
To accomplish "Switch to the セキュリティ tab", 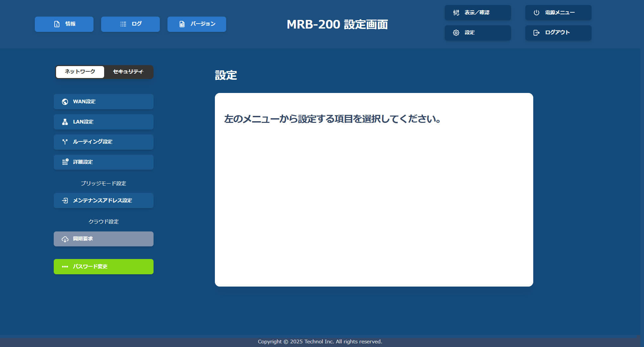I will coord(128,72).
